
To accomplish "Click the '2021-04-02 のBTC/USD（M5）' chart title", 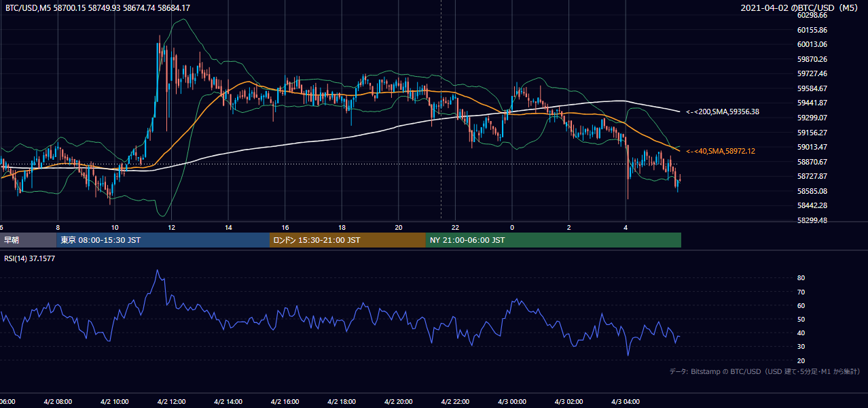I will click(x=801, y=7).
